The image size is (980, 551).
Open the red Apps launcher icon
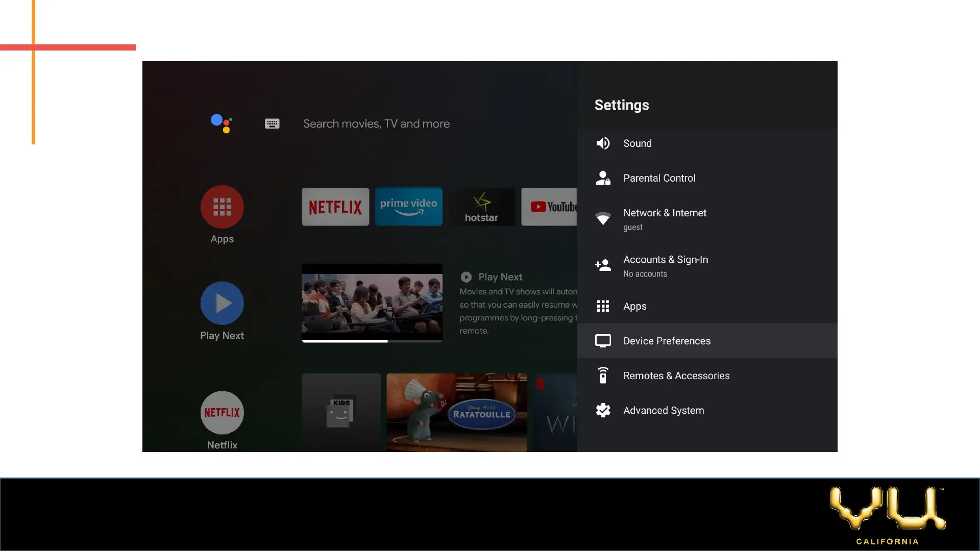[x=222, y=207]
